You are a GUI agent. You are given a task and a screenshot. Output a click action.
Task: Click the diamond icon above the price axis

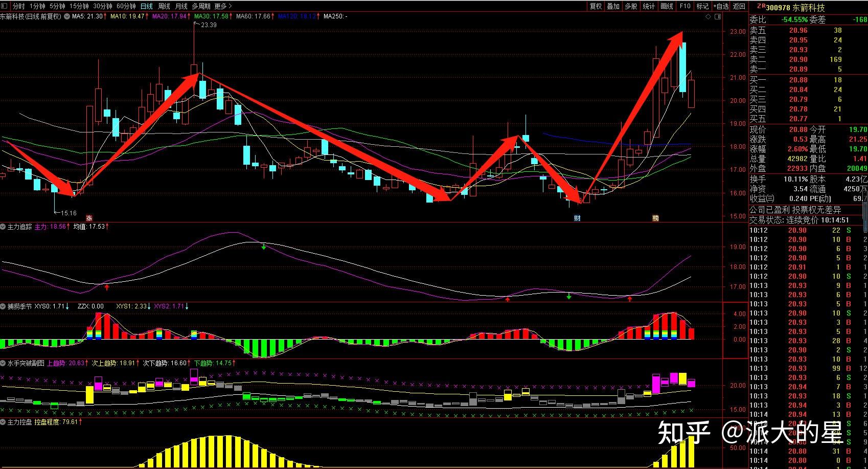click(x=708, y=17)
